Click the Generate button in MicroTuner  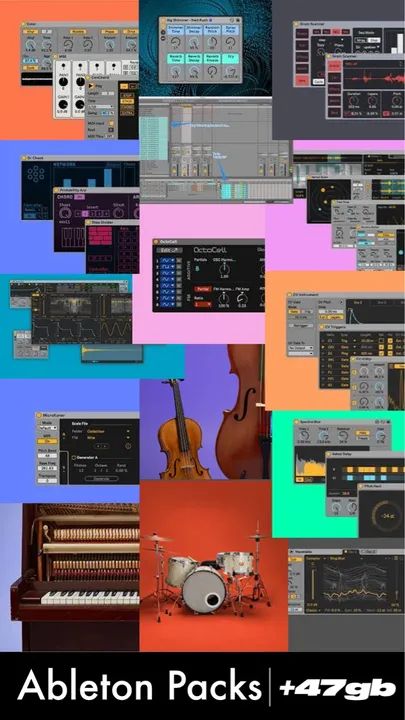tap(101, 478)
